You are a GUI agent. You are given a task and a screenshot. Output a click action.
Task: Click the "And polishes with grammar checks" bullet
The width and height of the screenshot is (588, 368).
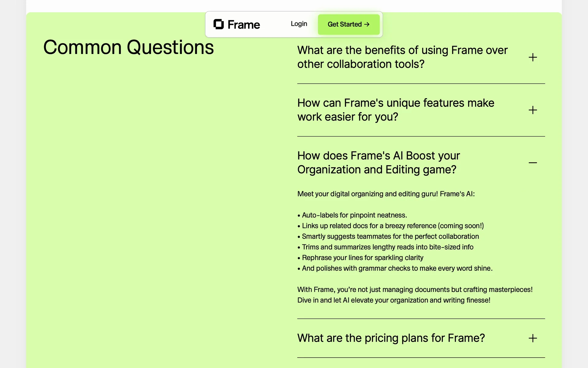pos(397,268)
